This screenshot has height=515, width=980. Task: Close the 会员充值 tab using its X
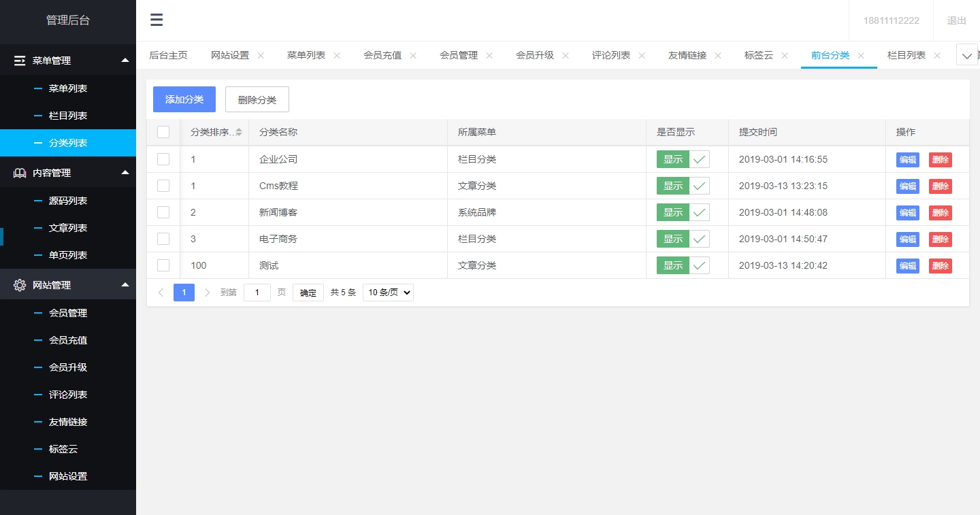(x=412, y=55)
